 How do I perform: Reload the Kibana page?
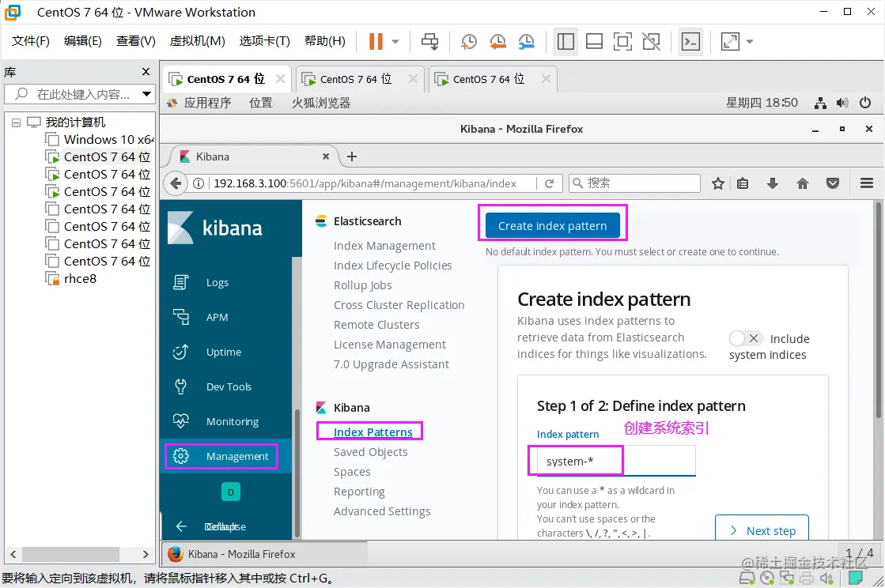click(x=549, y=183)
